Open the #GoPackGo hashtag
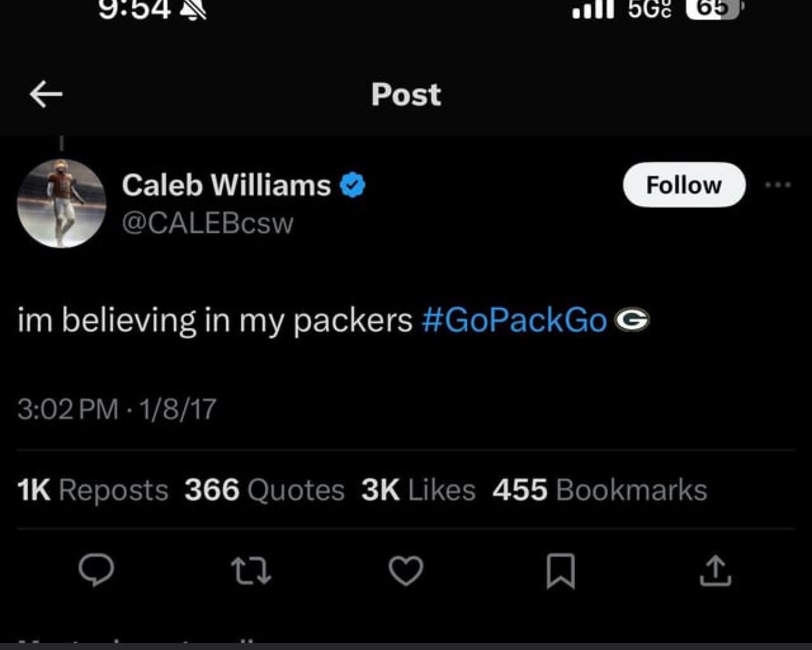The image size is (812, 650). [x=514, y=319]
